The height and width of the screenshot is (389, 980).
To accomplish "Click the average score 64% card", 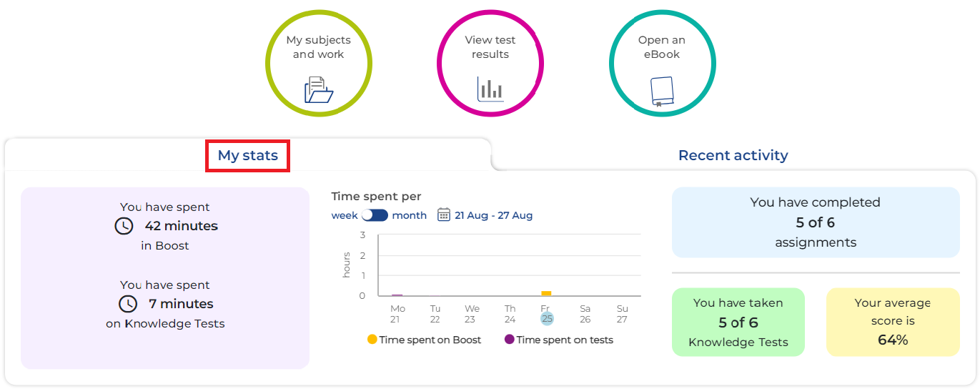I will 893,322.
